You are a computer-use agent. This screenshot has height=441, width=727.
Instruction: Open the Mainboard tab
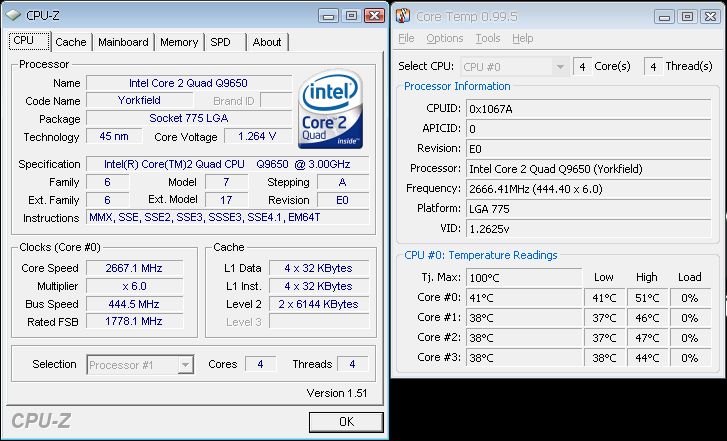[123, 42]
